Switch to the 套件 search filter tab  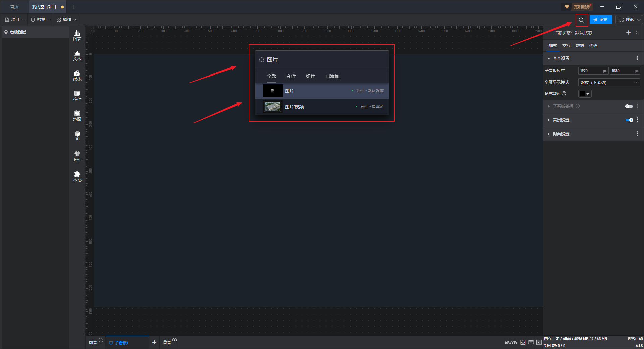[291, 77]
